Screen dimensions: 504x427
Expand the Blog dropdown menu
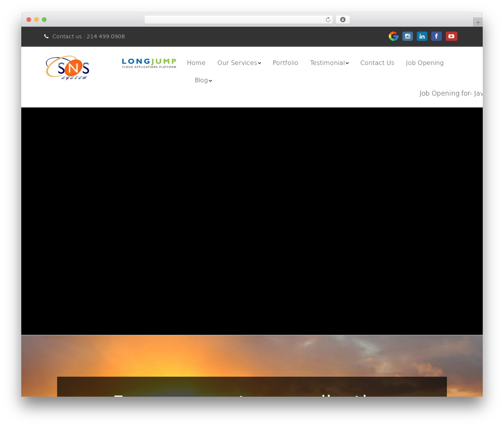(x=203, y=80)
